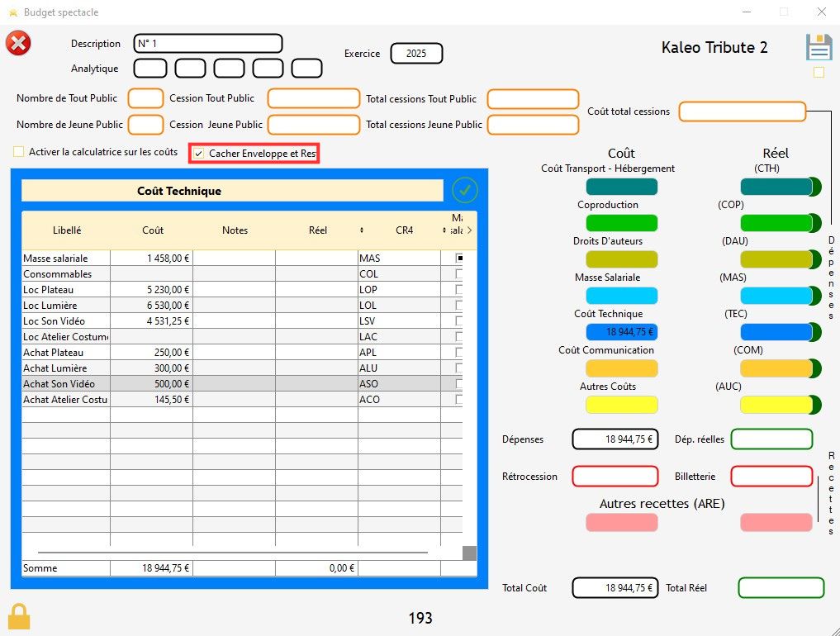Expand columns with right chevron in table header
Viewport: 840px width, 636px height.
coord(469,230)
